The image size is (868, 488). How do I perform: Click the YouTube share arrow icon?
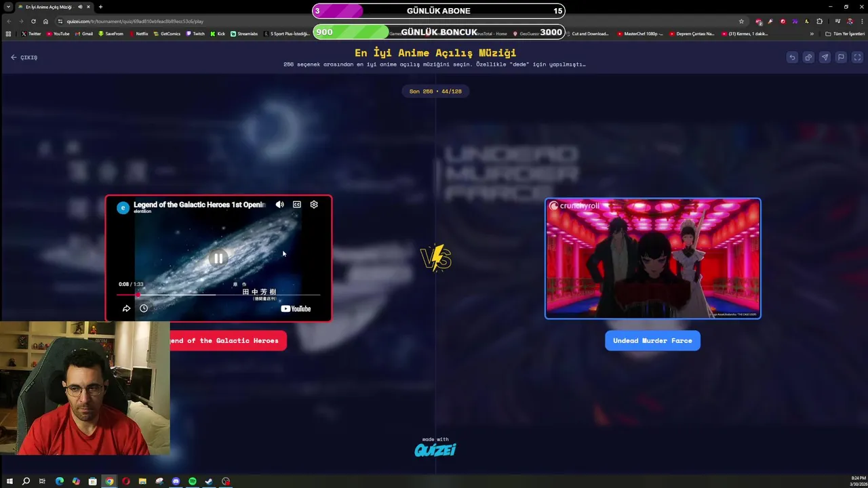click(x=126, y=308)
